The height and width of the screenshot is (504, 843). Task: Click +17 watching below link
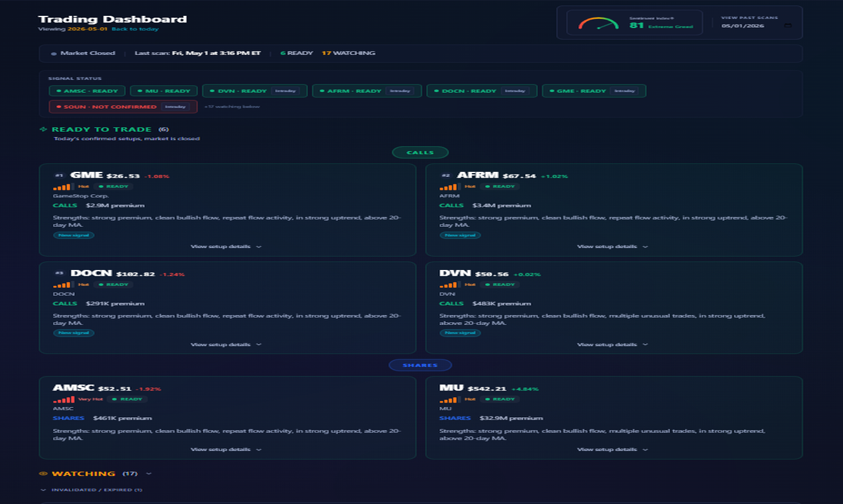coord(232,107)
